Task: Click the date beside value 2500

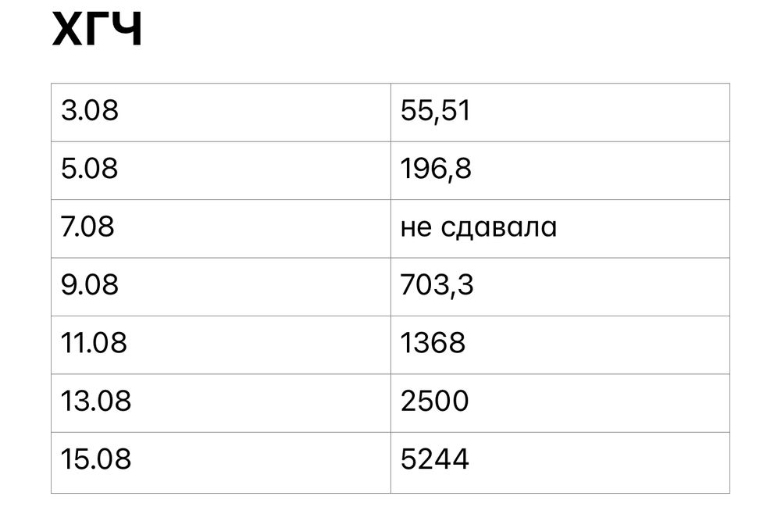Action: pyautogui.click(x=96, y=402)
